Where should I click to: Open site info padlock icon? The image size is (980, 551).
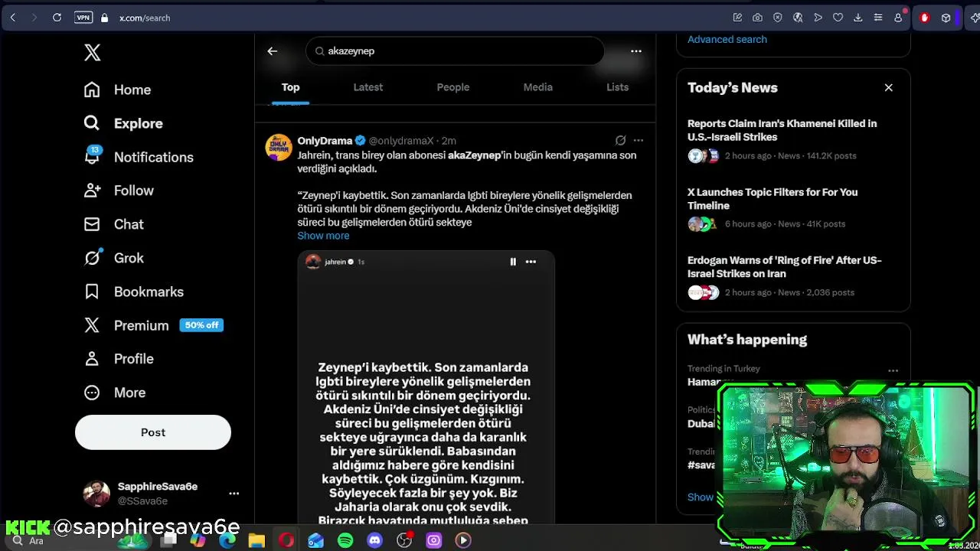coord(104,18)
